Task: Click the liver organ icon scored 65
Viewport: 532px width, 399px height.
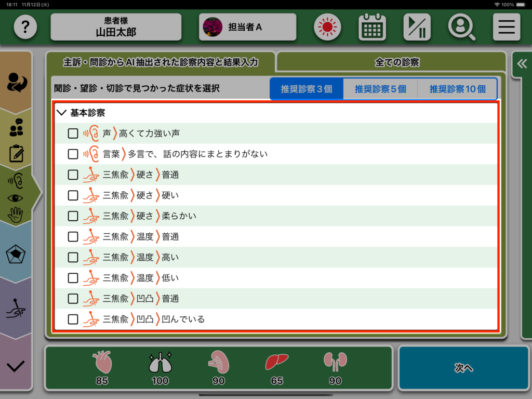Action: (x=276, y=362)
